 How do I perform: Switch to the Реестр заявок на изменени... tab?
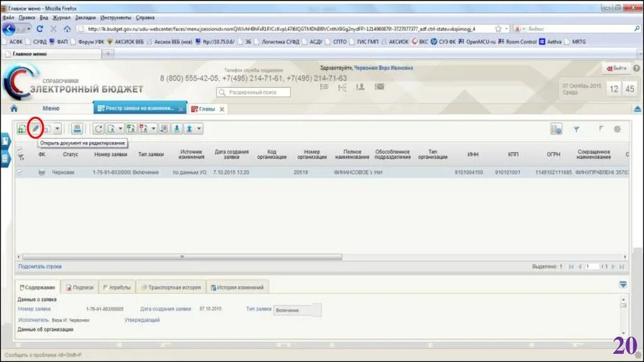click(140, 108)
